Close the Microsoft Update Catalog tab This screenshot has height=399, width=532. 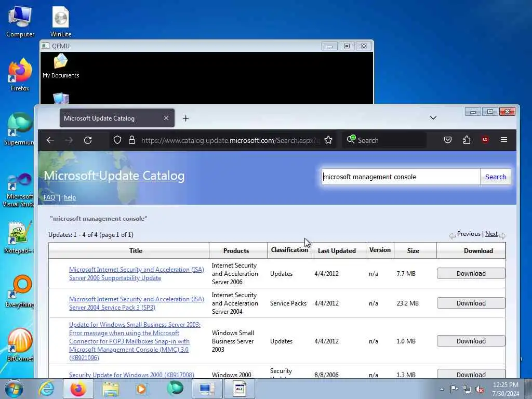166,118
